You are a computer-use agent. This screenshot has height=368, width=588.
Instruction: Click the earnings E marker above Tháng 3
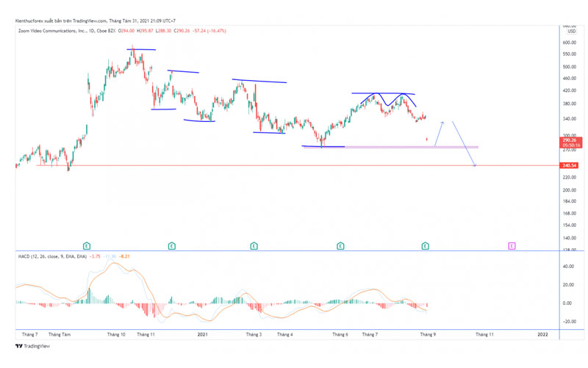254,246
